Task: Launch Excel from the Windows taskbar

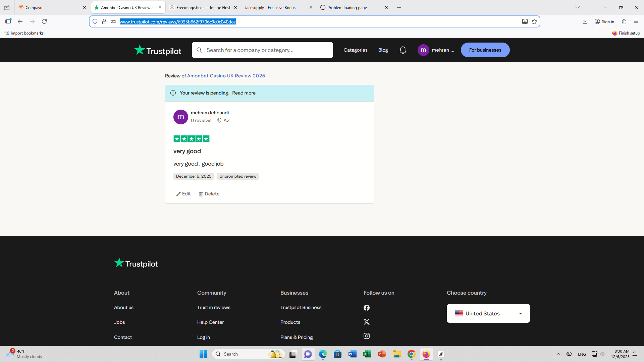Action: pos(367,354)
